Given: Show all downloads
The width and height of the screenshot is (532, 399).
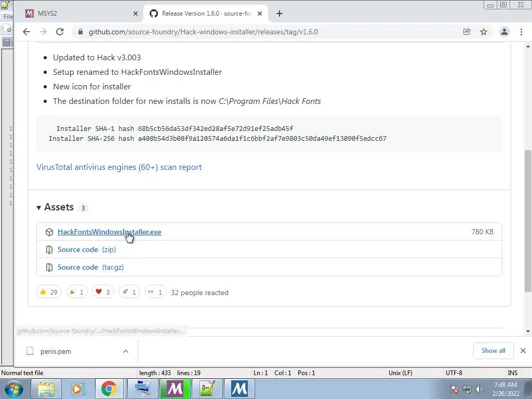Looking at the screenshot, I should 494,351.
